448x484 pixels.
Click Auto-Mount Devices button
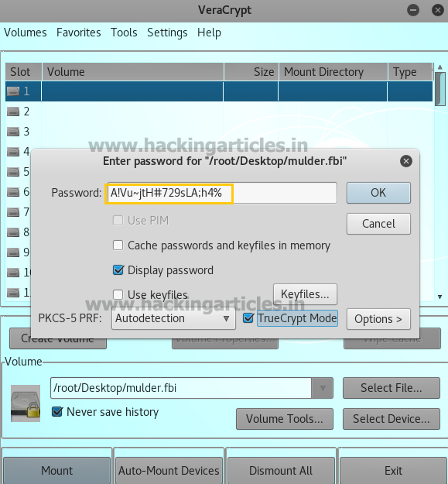tap(169, 470)
